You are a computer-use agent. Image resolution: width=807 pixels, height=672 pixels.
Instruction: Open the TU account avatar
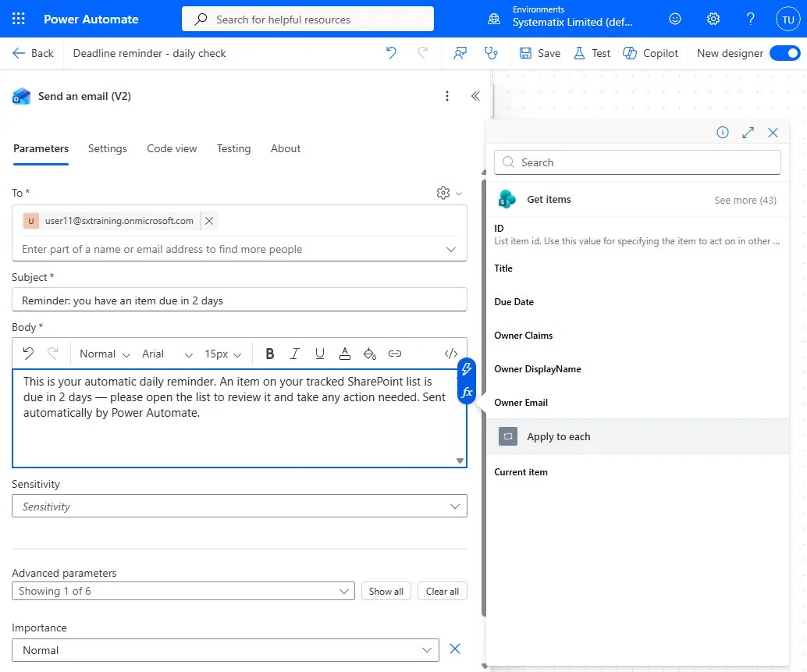(788, 20)
